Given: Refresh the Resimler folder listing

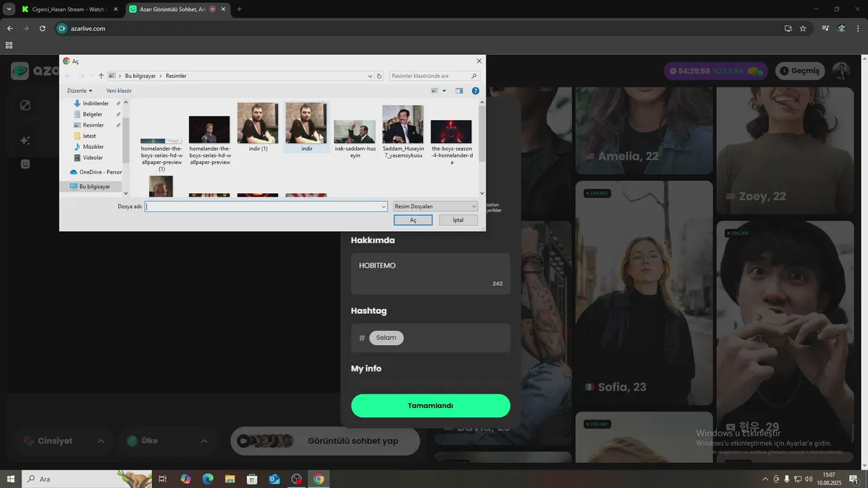Looking at the screenshot, I should (x=379, y=76).
